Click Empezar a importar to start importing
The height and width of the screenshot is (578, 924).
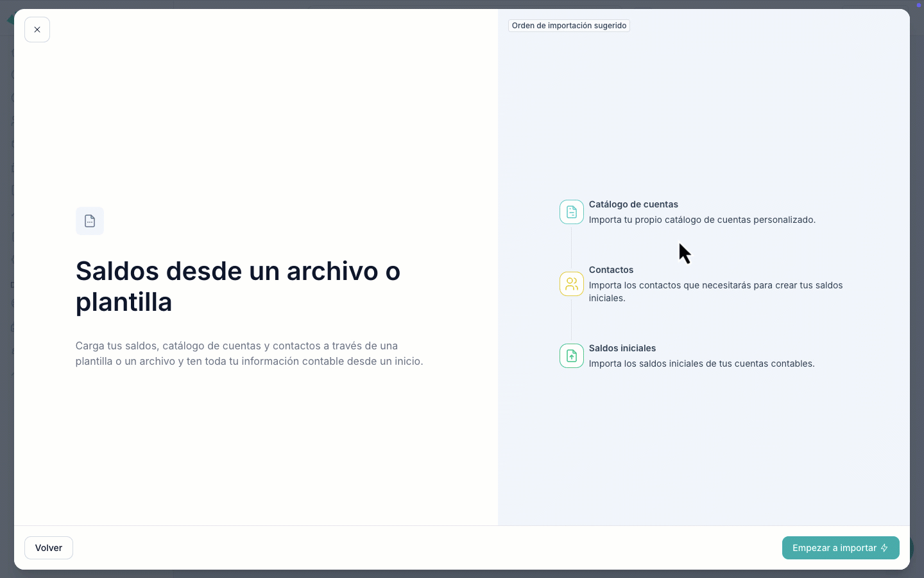coord(841,548)
